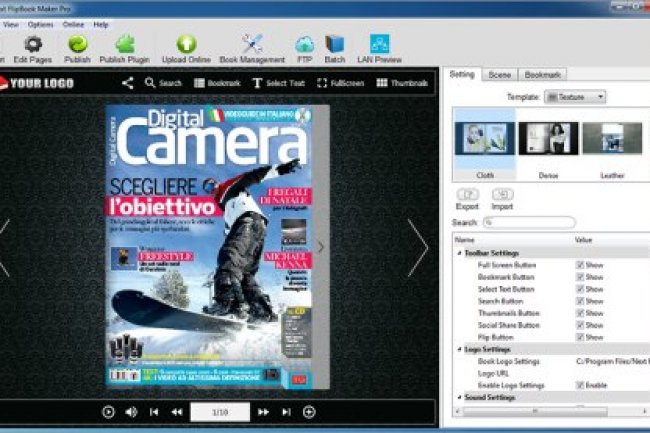Mute the flipbook sound

[131, 412]
